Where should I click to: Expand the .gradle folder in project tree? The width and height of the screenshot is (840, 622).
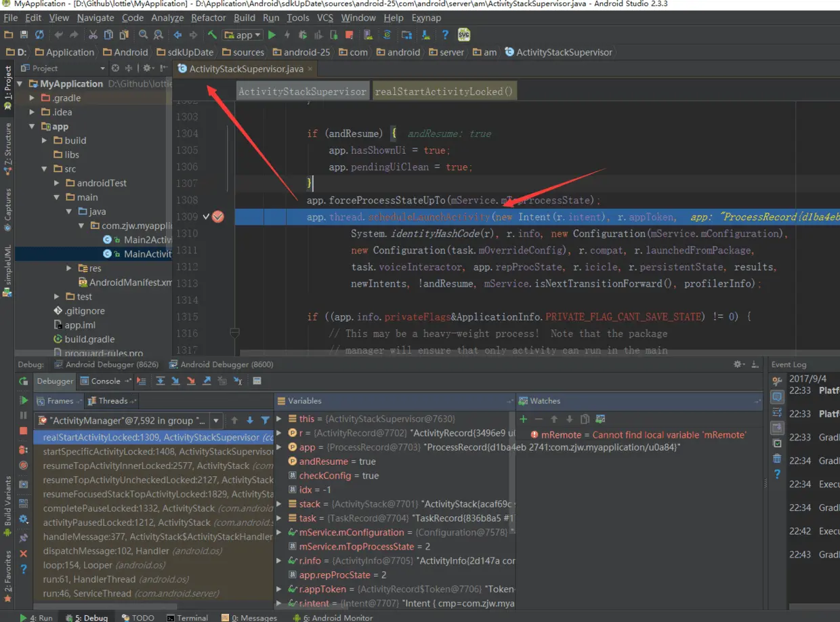tap(33, 98)
